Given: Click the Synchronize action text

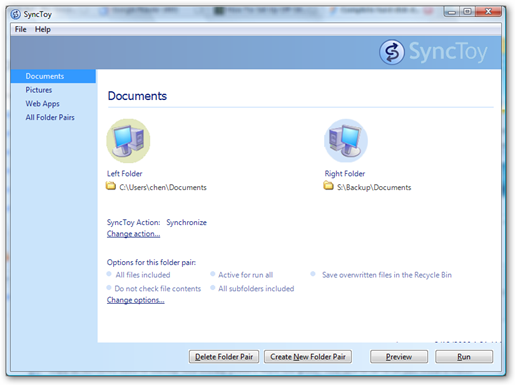Looking at the screenshot, I should coord(186,222).
